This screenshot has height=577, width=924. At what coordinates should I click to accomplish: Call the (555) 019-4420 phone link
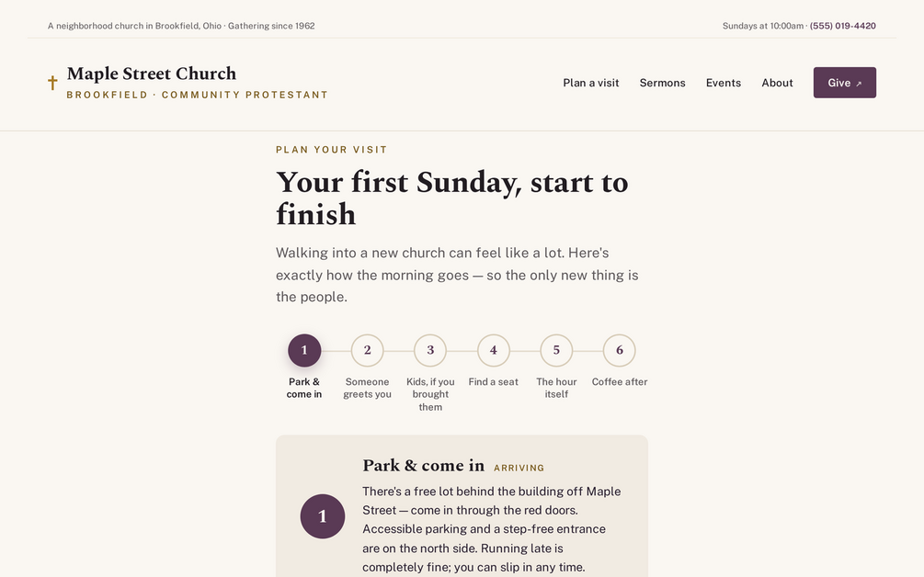pyautogui.click(x=843, y=26)
